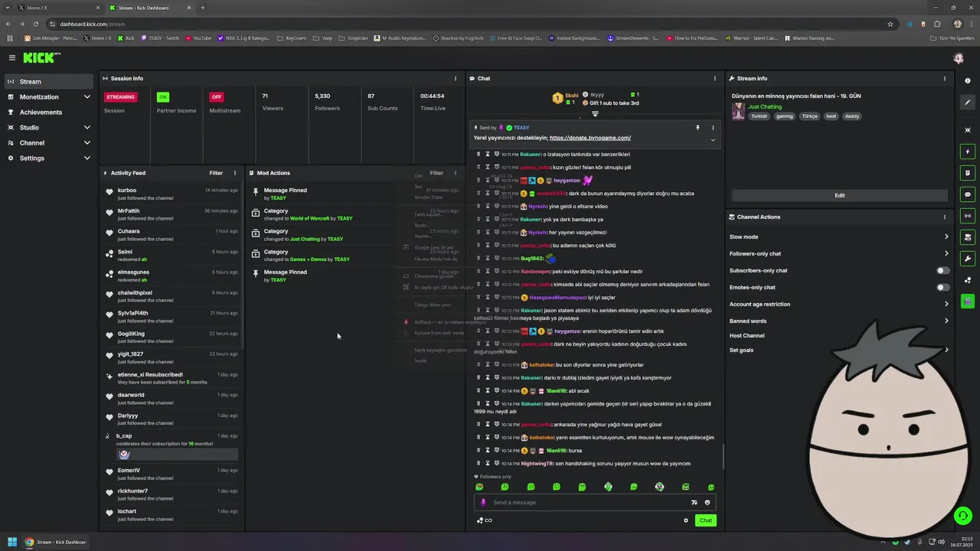
Task: Open the Activity Feed Filter
Action: 216,173
